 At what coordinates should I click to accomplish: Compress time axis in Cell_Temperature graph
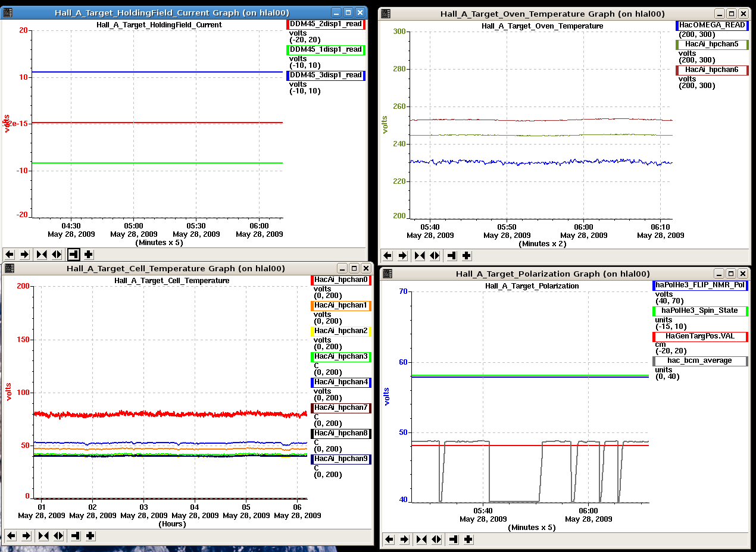click(43, 536)
